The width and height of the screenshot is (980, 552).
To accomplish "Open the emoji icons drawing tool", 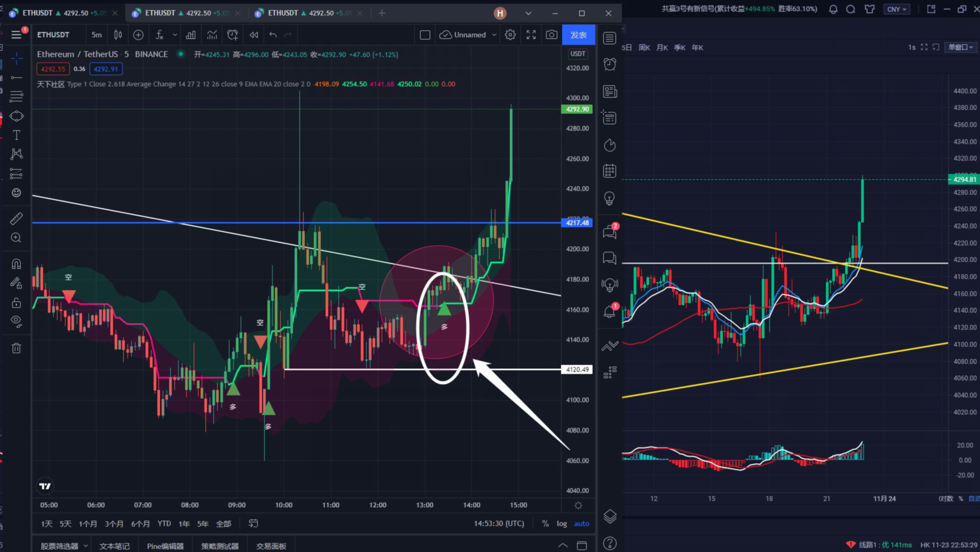I will (x=17, y=193).
